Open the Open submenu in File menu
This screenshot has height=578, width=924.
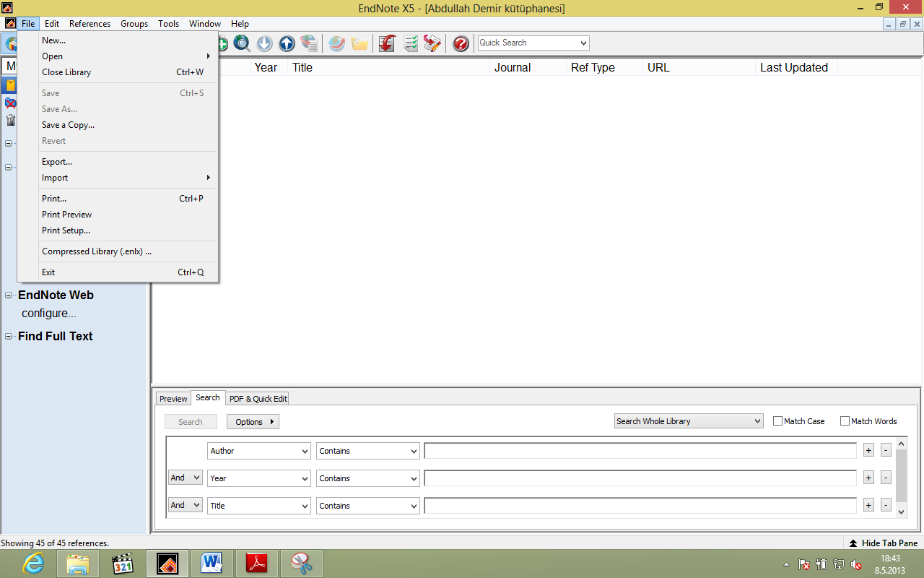pyautogui.click(x=118, y=56)
